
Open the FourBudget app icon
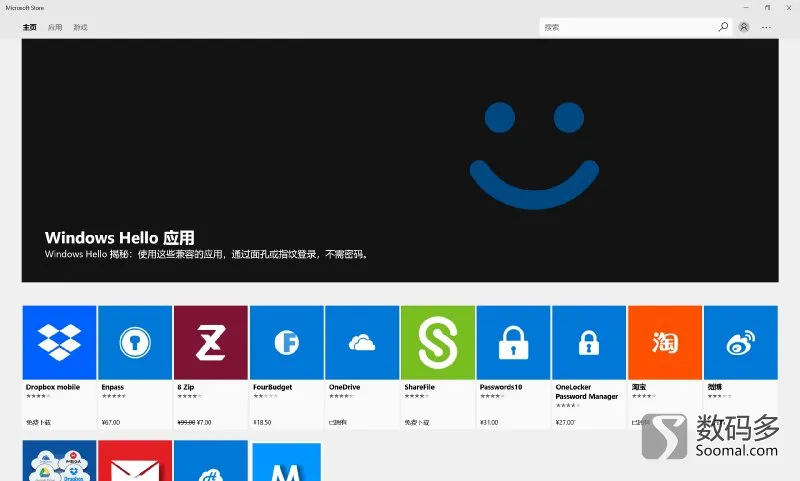(x=286, y=342)
